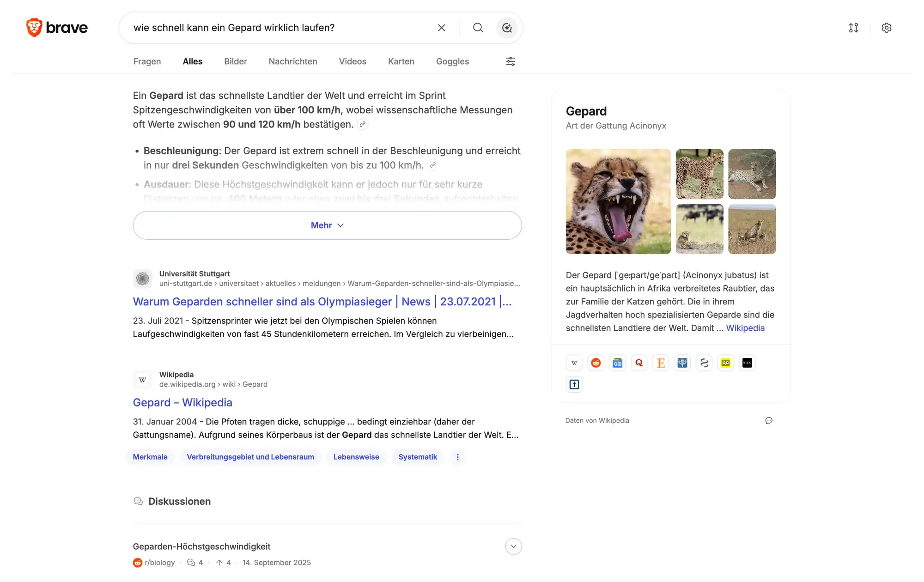
Task: Click the 'Universität Stuttgart' source name
Action: pyautogui.click(x=195, y=274)
